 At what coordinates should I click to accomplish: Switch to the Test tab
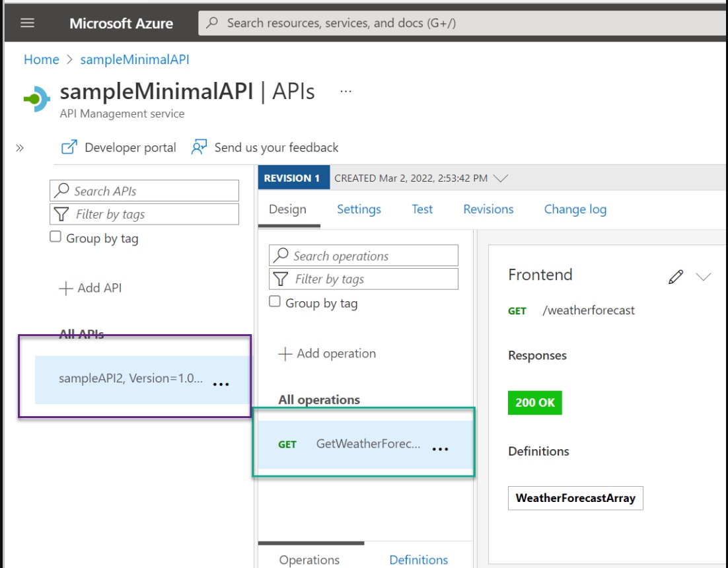(x=422, y=209)
